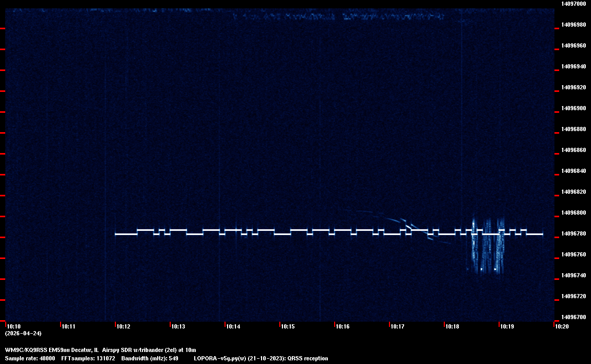Click the 10:10 time axis label
Screen dimensions: 591x364
click(x=13, y=327)
